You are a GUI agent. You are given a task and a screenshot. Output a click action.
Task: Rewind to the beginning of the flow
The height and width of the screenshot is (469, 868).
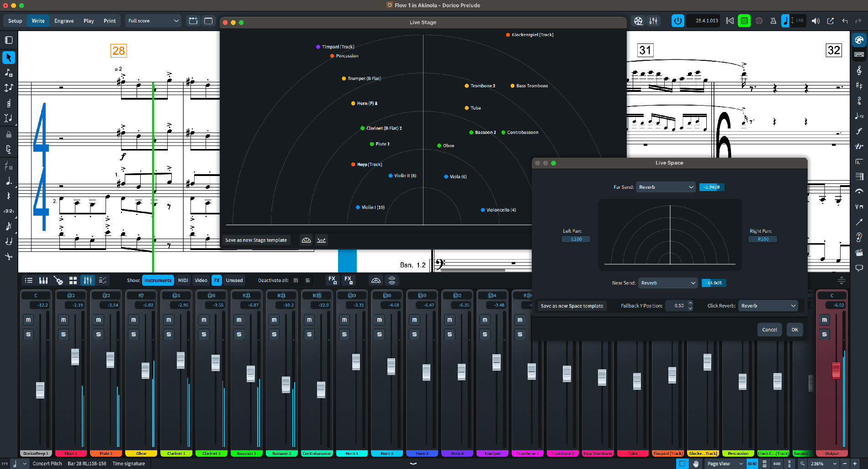pos(730,21)
